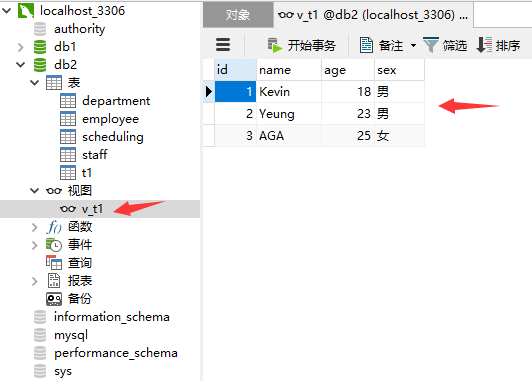The height and width of the screenshot is (381, 532).
Task: Click the information_schema database icon
Action: click(40, 317)
